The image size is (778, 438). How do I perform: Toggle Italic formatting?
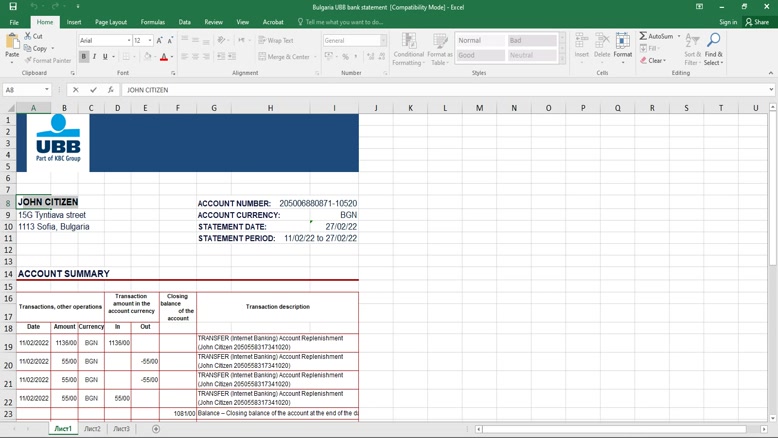[95, 57]
